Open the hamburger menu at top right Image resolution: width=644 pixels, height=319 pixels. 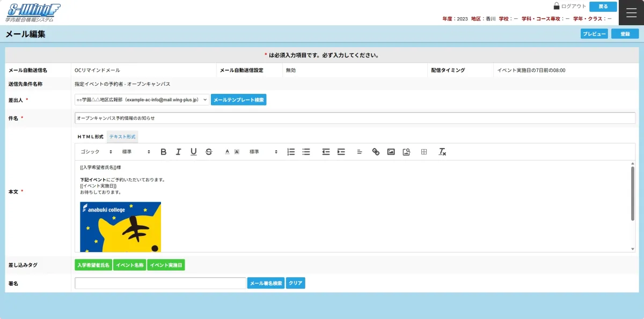click(x=631, y=12)
